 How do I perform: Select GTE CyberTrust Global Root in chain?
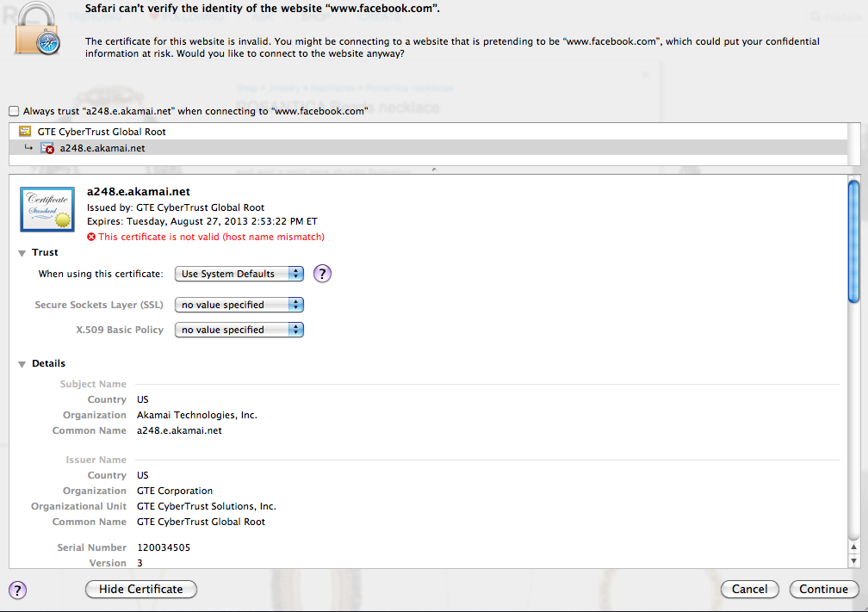(x=428, y=131)
